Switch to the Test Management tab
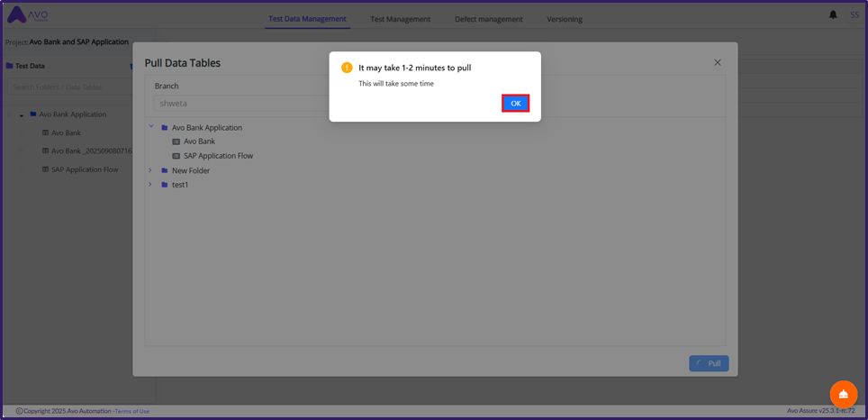This screenshot has height=420, width=868. click(x=400, y=19)
